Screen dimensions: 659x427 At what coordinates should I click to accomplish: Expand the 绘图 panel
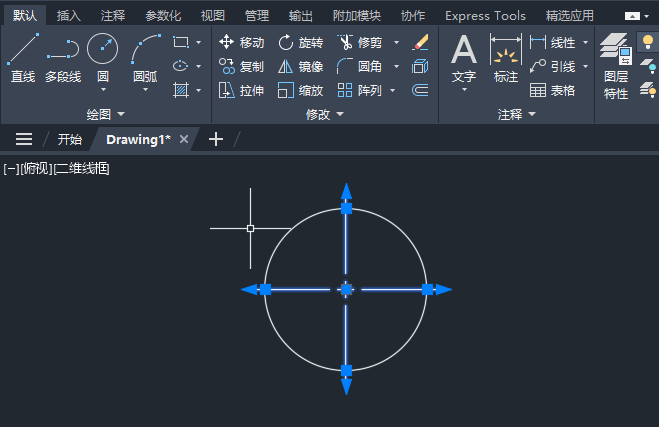105,114
